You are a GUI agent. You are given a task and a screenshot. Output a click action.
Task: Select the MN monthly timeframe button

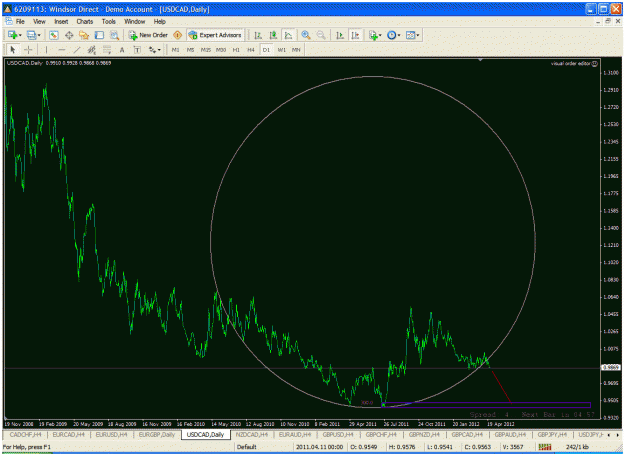coord(296,49)
